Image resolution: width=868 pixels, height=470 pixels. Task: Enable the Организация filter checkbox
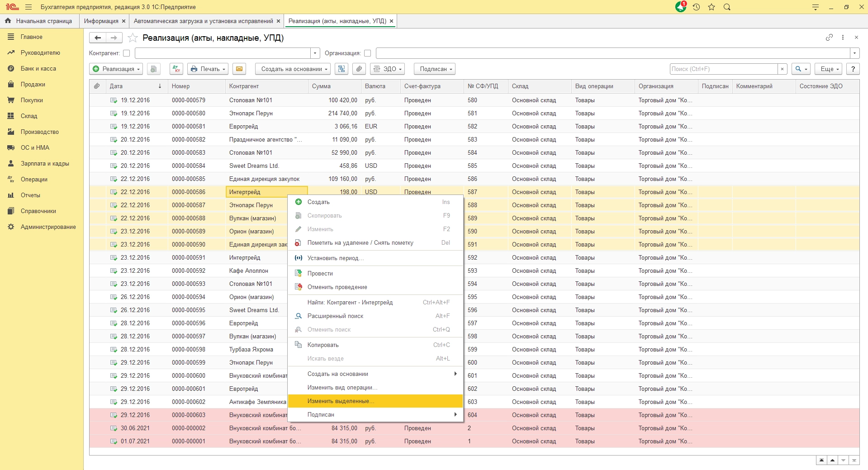[x=368, y=53]
